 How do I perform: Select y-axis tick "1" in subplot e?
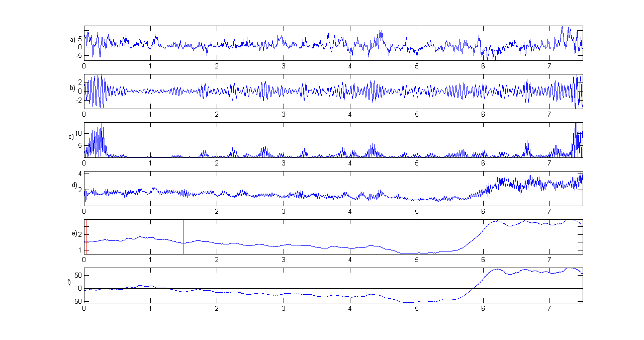(x=80, y=250)
